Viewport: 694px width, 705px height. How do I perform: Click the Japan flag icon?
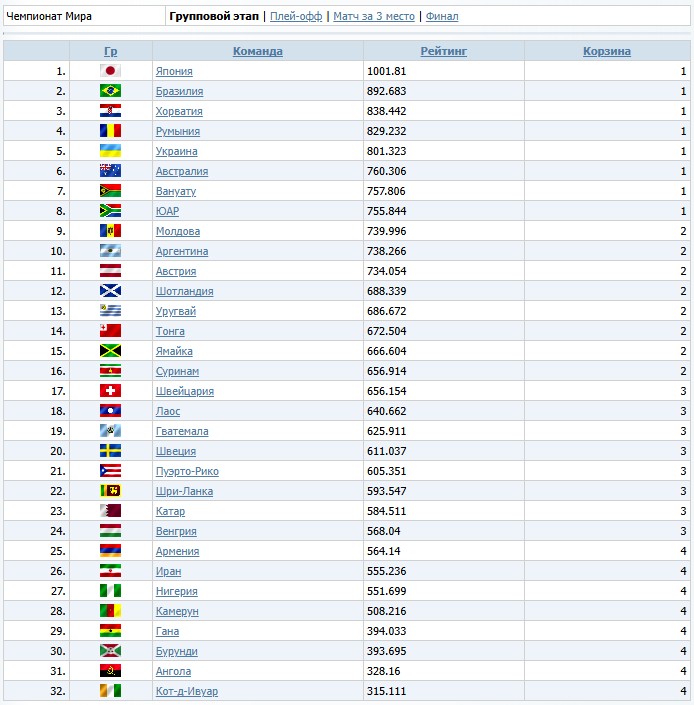coord(110,71)
